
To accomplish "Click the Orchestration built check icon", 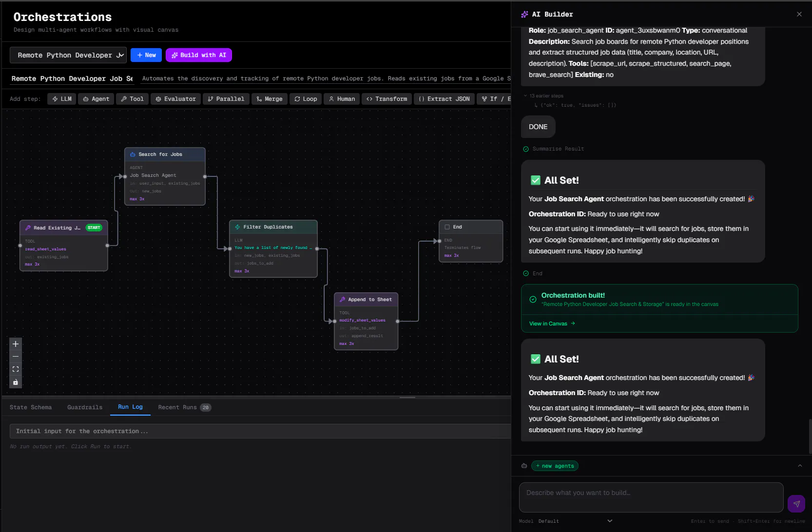I will click(x=533, y=299).
